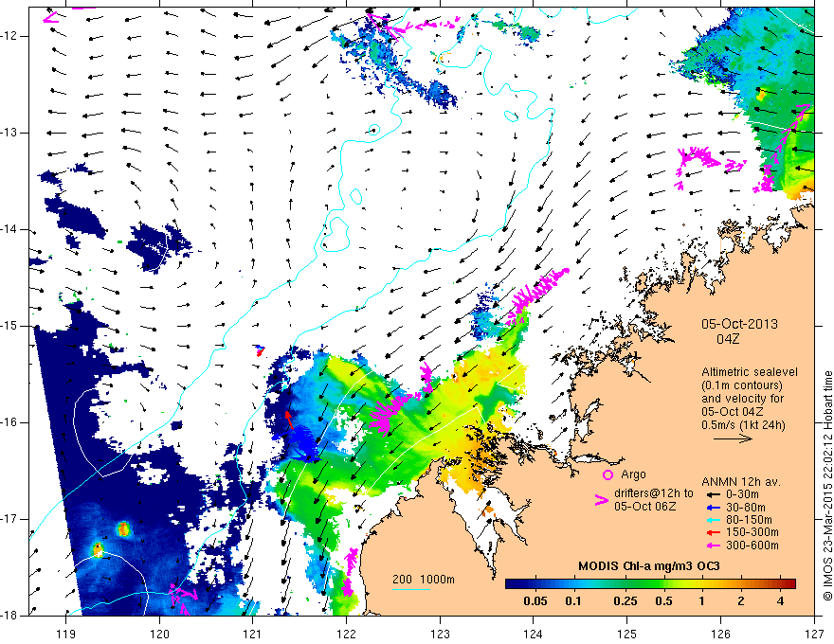Click the dark blue end of the colorbar
The image size is (834, 644).
click(x=511, y=584)
